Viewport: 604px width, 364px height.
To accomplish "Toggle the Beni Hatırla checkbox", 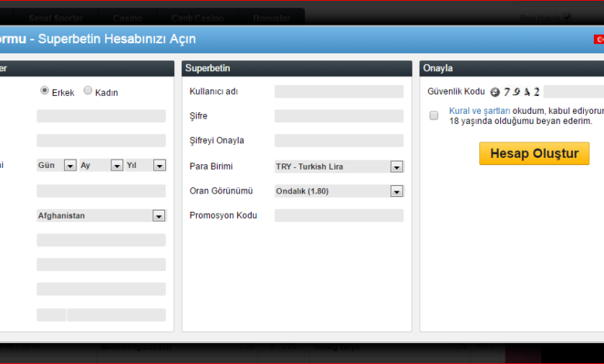I will point(567,17).
